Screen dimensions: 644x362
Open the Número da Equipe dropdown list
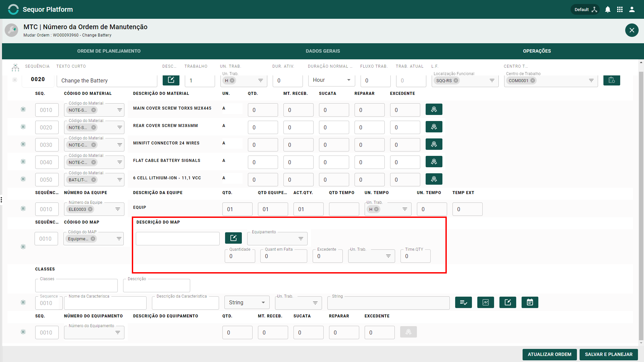click(x=118, y=209)
